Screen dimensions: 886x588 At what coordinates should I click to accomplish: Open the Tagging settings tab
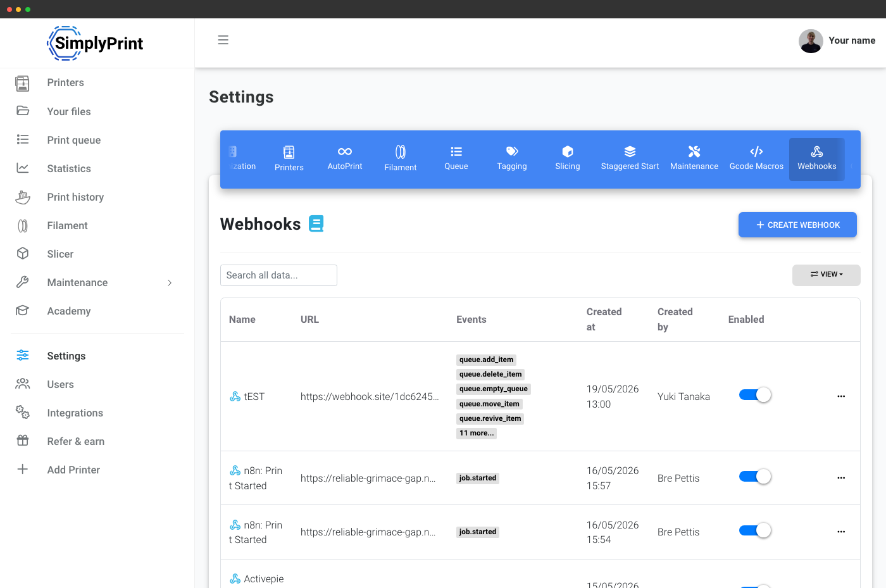click(x=512, y=159)
